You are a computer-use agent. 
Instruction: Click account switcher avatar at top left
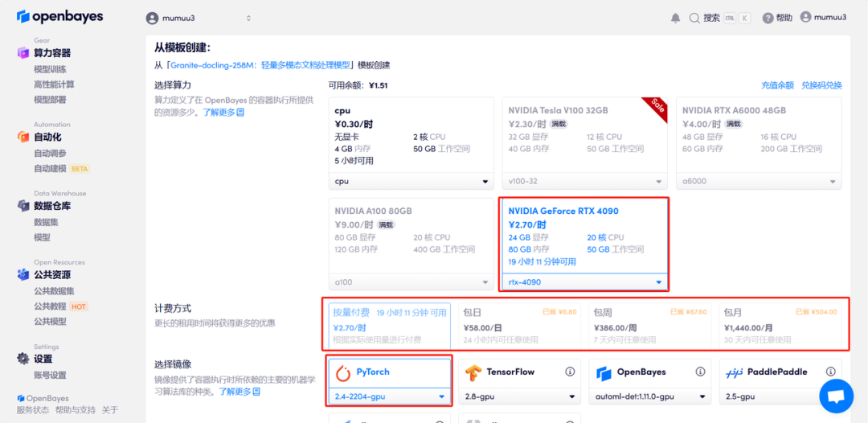point(152,18)
